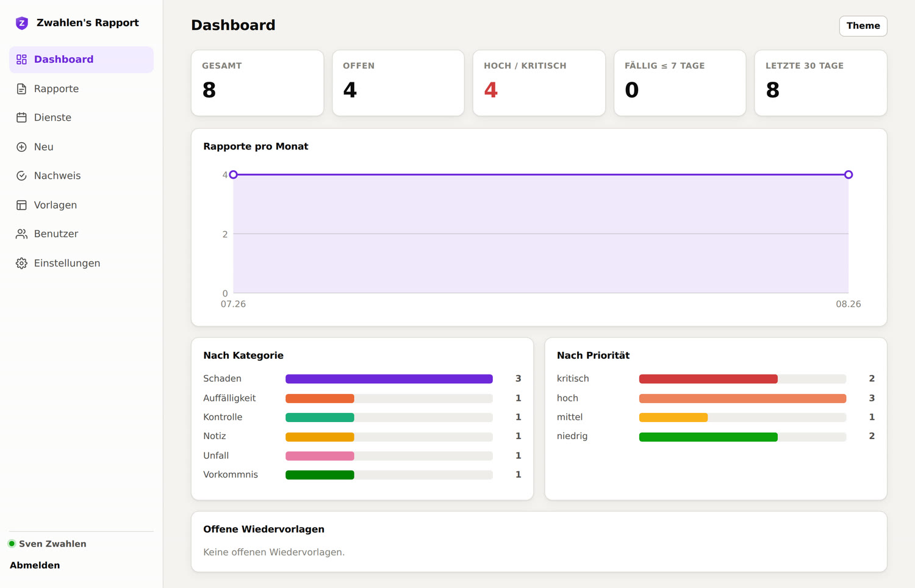Click the orange Auffälligkeit bar
Screen dimensions: 915x588
[320, 398]
